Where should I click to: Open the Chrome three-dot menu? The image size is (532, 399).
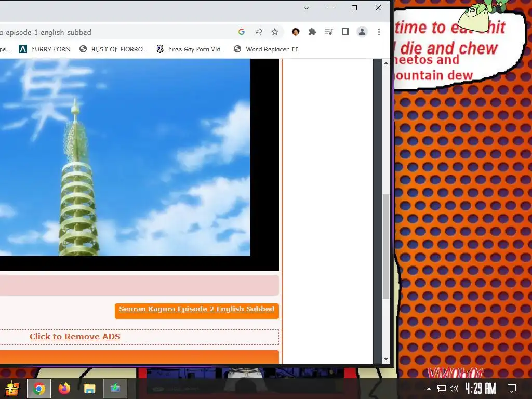379,32
